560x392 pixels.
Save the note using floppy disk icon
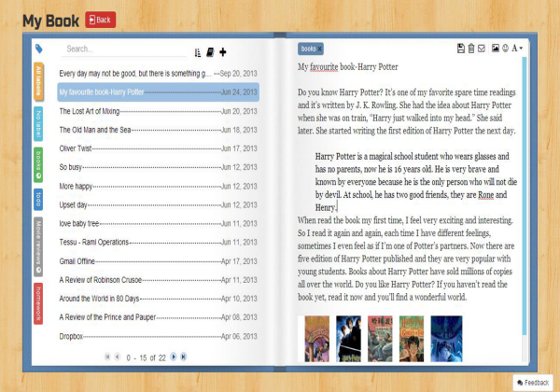pyautogui.click(x=461, y=49)
